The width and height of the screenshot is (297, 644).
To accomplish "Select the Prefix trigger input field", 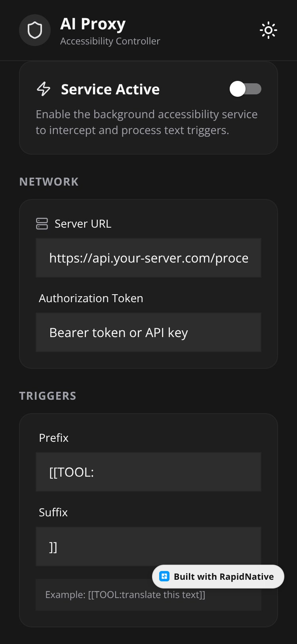I will (x=148, y=472).
